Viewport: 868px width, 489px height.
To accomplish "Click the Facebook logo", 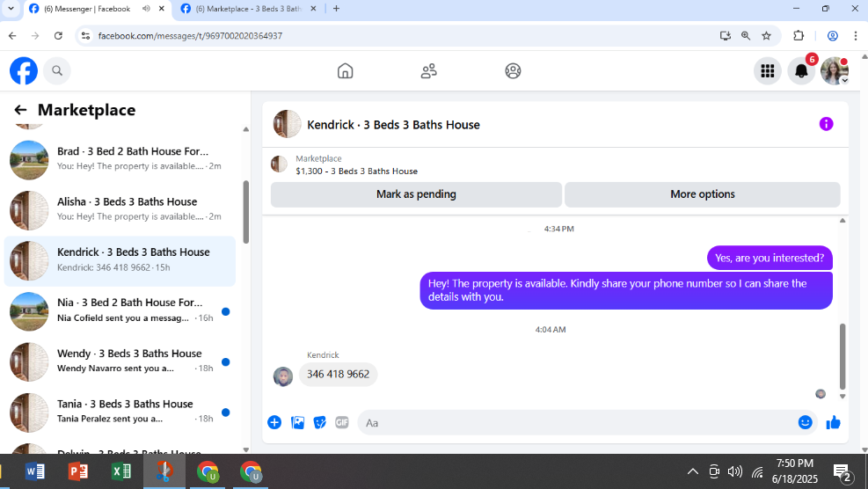I will pyautogui.click(x=24, y=71).
